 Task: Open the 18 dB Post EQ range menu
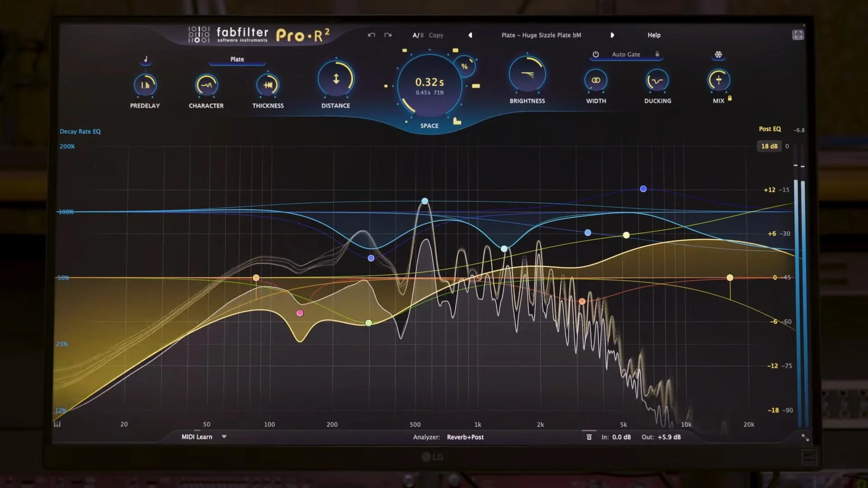pos(769,146)
